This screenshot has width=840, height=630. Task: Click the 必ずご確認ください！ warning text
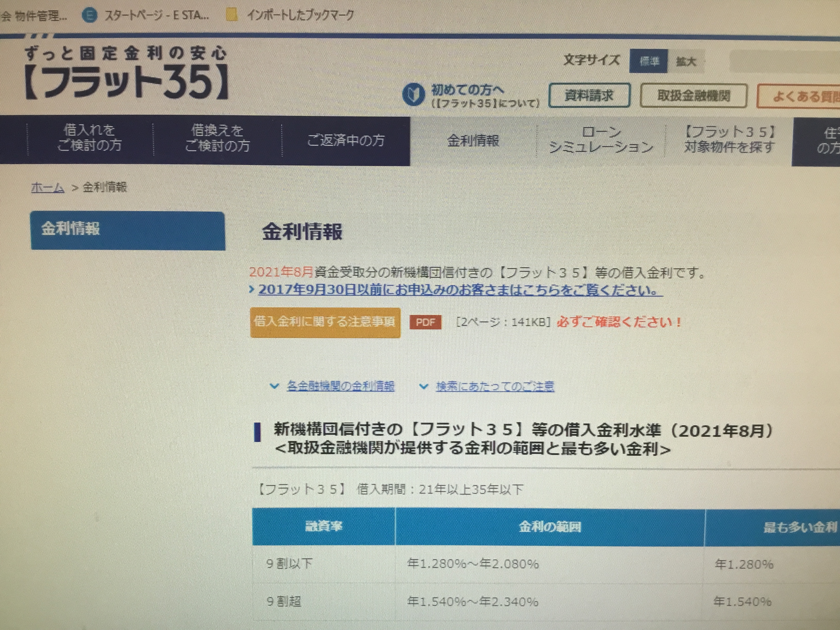tap(619, 322)
